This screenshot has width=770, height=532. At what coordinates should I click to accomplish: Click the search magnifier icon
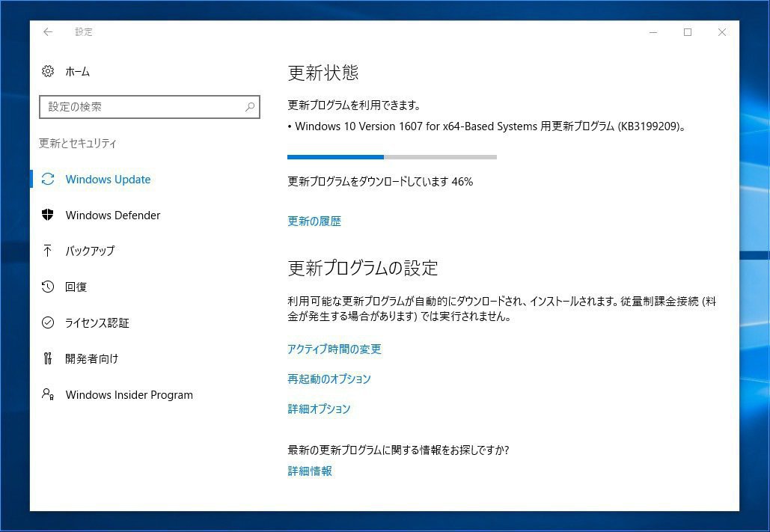pos(249,106)
